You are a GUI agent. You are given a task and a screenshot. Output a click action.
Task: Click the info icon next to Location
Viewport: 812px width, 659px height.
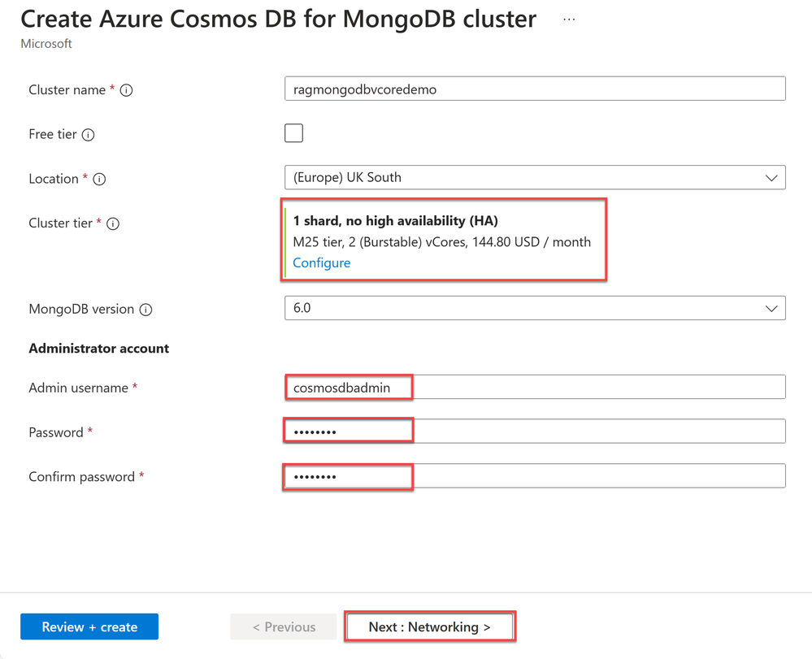(x=99, y=179)
